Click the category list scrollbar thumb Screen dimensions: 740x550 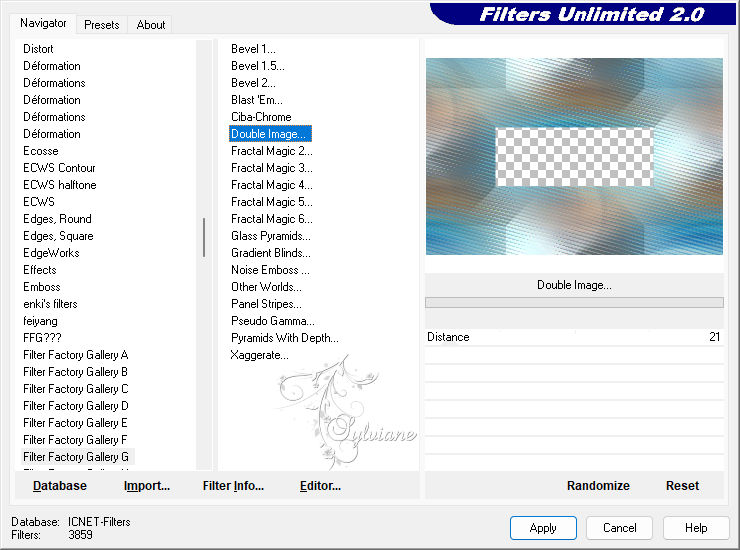(x=204, y=237)
